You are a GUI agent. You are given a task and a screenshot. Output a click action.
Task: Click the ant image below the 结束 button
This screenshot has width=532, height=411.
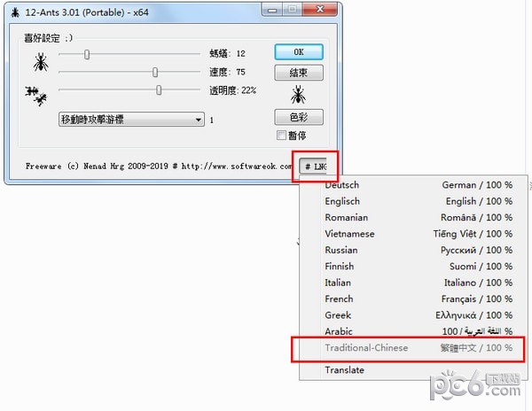point(298,93)
